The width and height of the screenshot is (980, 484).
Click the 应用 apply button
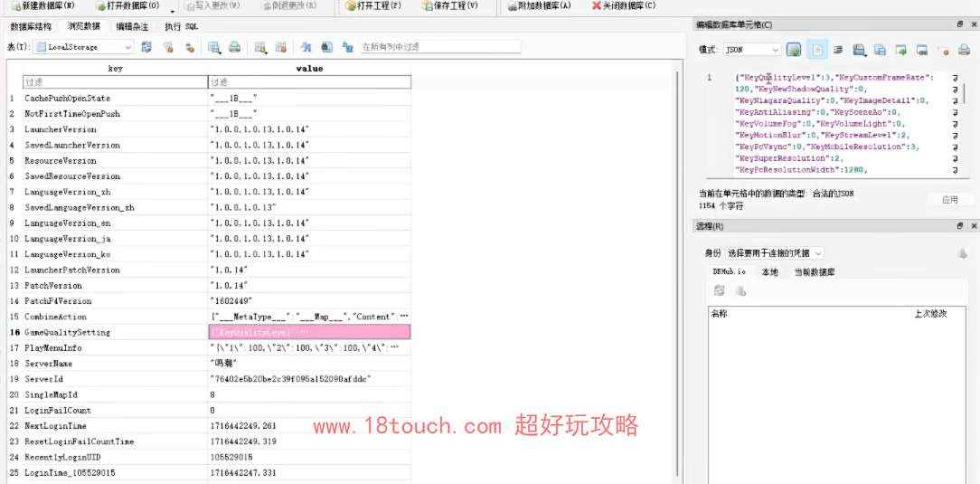(x=949, y=199)
